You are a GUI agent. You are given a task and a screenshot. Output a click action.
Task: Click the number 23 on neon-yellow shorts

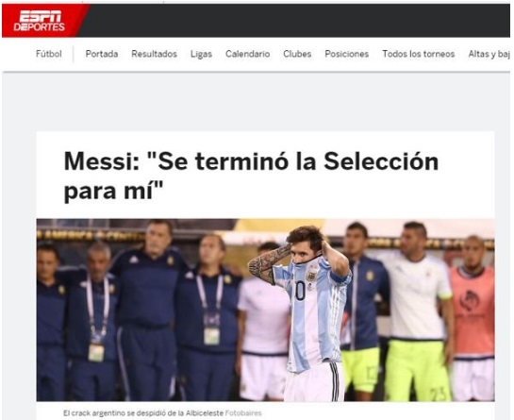click(x=439, y=394)
